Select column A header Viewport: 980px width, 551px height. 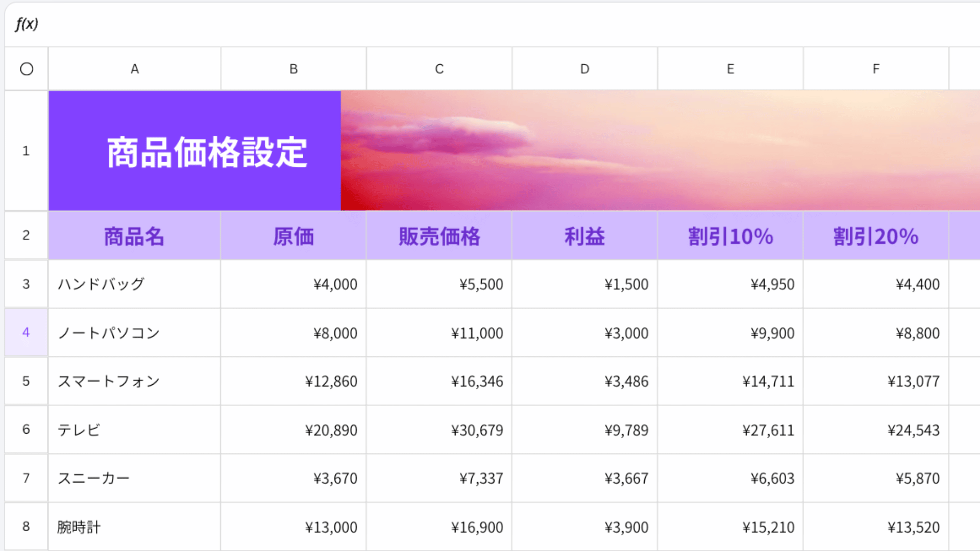[x=135, y=69]
